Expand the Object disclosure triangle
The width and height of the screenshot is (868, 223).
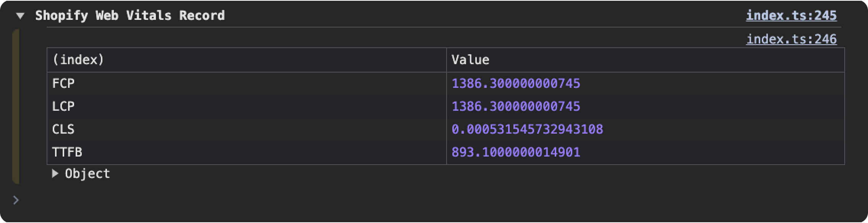point(55,174)
